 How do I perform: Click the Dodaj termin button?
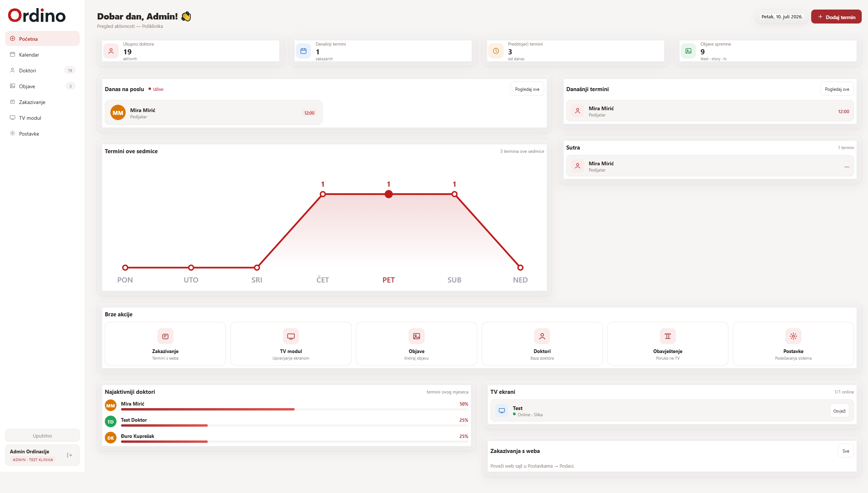[836, 17]
